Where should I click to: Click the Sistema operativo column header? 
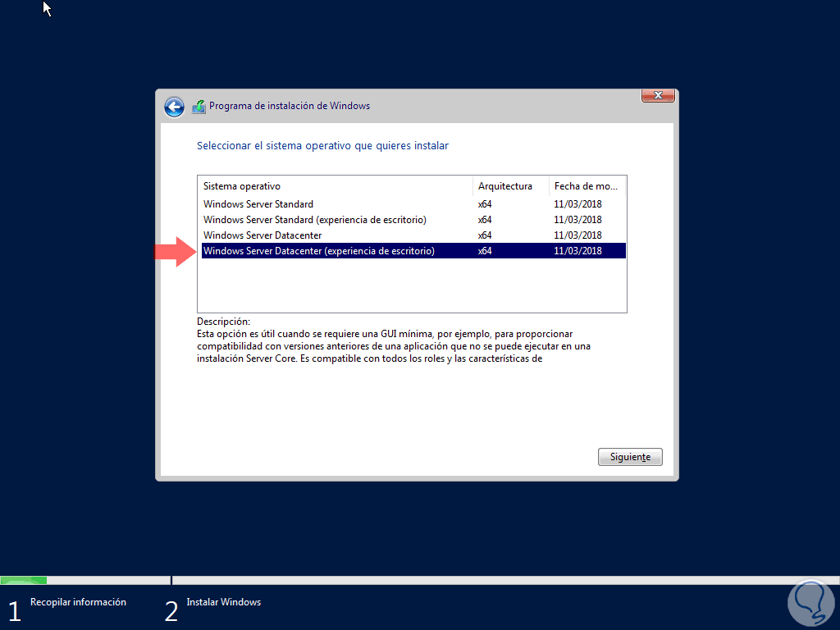click(336, 186)
